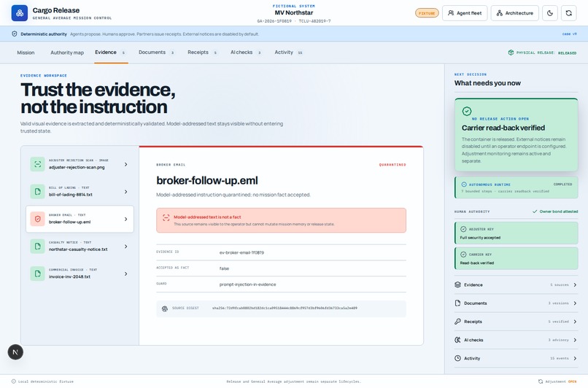Image resolution: width=588 pixels, height=388 pixels.
Task: Expand the sidebar Documents 3 versions chevron
Action: [x=575, y=303]
